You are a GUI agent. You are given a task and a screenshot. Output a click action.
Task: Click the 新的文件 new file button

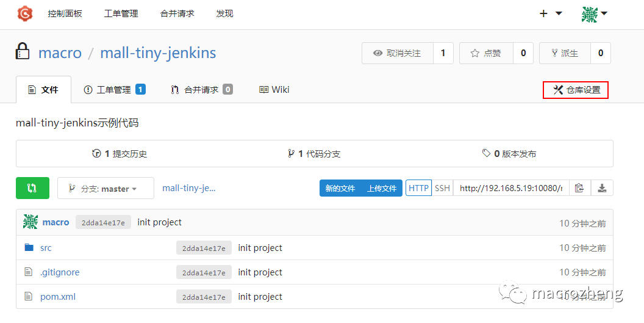(340, 189)
